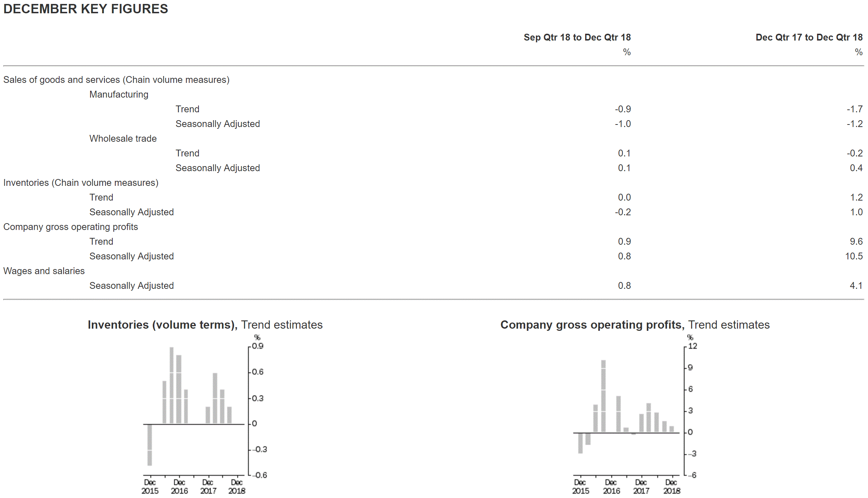Image resolution: width=868 pixels, height=498 pixels.
Task: Click the Manufacturing Trend quarterly value -0.9
Action: [622, 109]
